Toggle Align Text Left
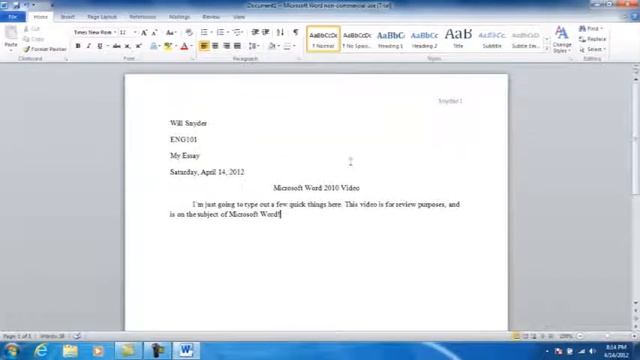 pos(204,46)
